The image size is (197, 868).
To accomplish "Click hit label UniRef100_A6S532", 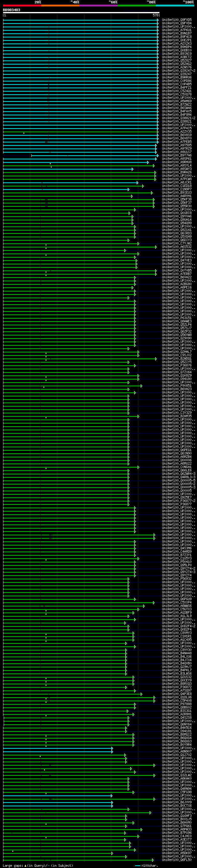I will 177,247.
